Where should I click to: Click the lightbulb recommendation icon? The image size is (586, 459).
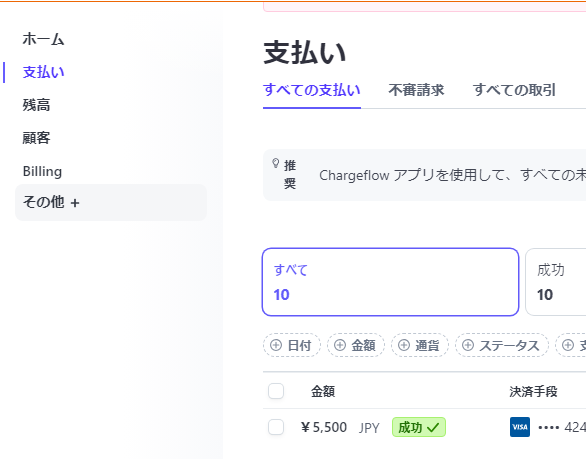[275, 163]
